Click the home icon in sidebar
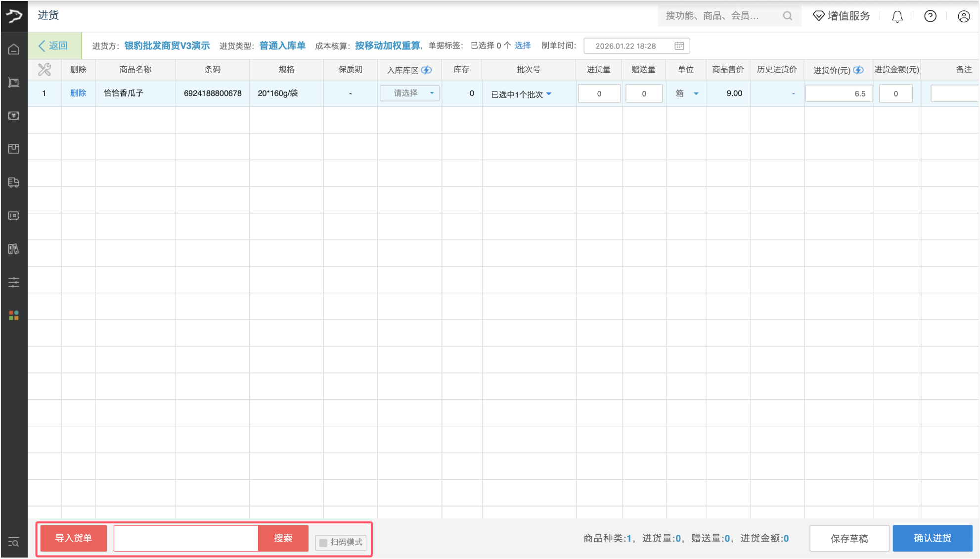The image size is (980, 559). pyautogui.click(x=14, y=49)
